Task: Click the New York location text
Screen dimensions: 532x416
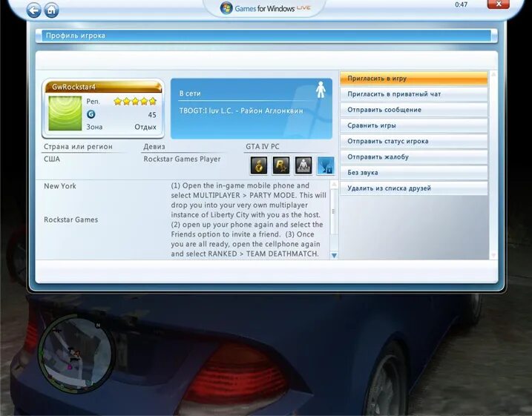Action: tap(60, 186)
